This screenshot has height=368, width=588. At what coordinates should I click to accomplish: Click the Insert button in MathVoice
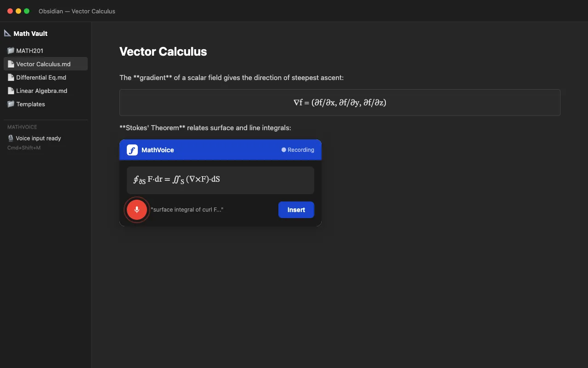pyautogui.click(x=296, y=210)
